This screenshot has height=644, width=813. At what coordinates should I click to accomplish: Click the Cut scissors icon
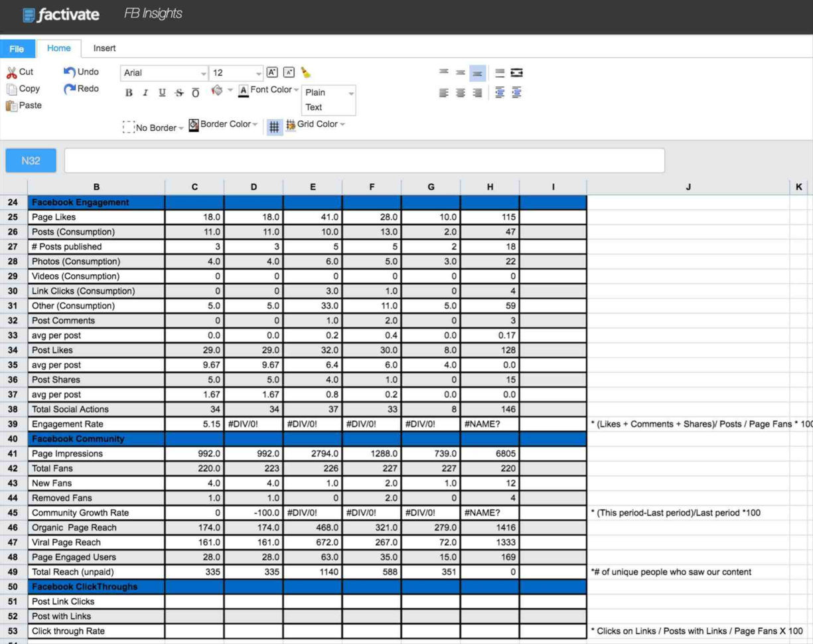(x=13, y=72)
